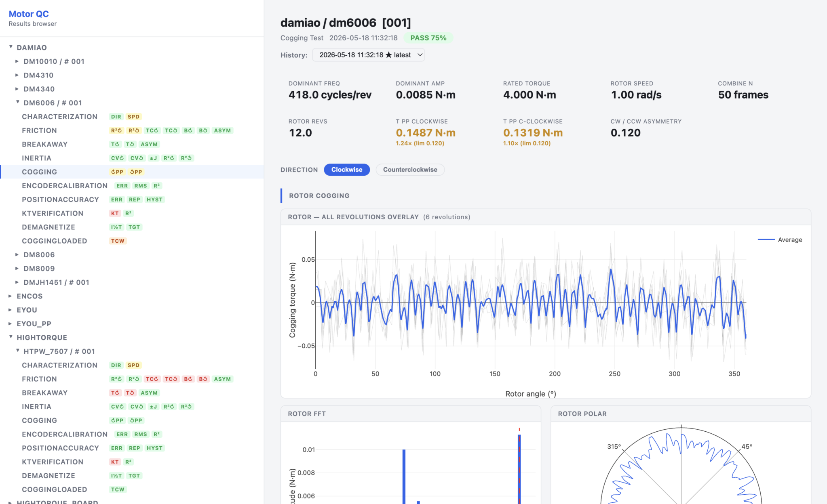Click the red KT badge under DM6006

(x=115, y=213)
